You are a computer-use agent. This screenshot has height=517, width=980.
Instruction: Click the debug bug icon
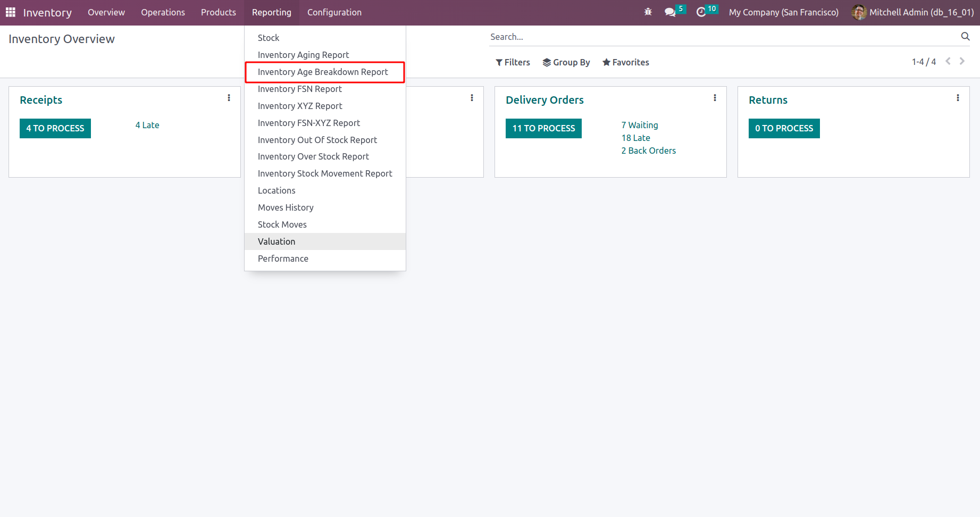[x=648, y=12]
